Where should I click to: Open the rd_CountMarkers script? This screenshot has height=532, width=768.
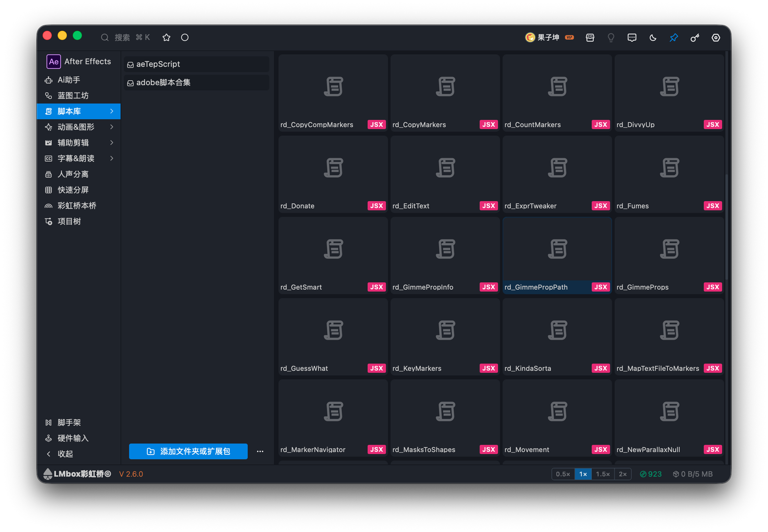pyautogui.click(x=557, y=93)
